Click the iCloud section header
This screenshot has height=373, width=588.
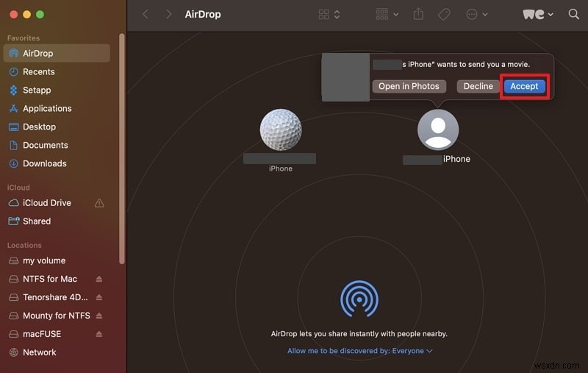[x=18, y=188]
